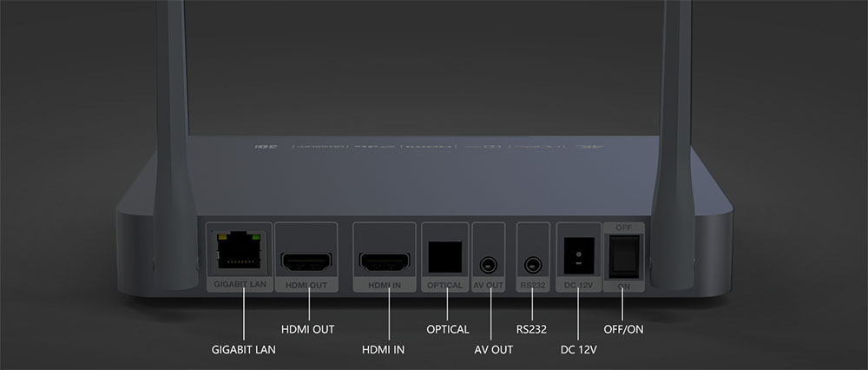Click the OFF marking above the switch
This screenshot has width=868, height=370.
click(623, 228)
